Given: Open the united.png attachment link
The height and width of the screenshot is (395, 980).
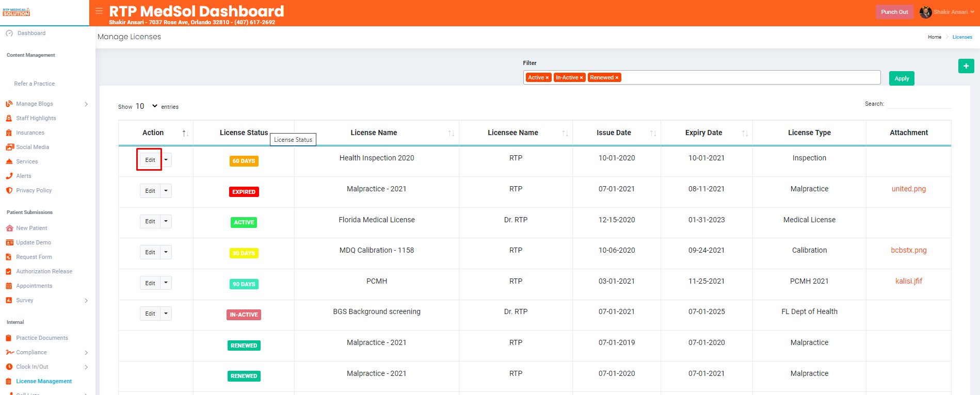Looking at the screenshot, I should click(908, 189).
